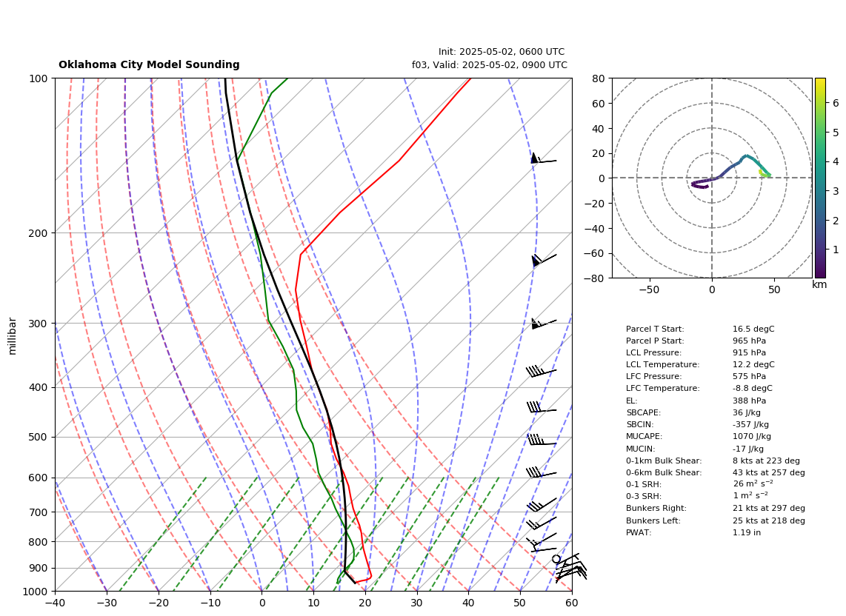
Task: Click the 'Parcel T Start:' label
Action: coord(655,329)
